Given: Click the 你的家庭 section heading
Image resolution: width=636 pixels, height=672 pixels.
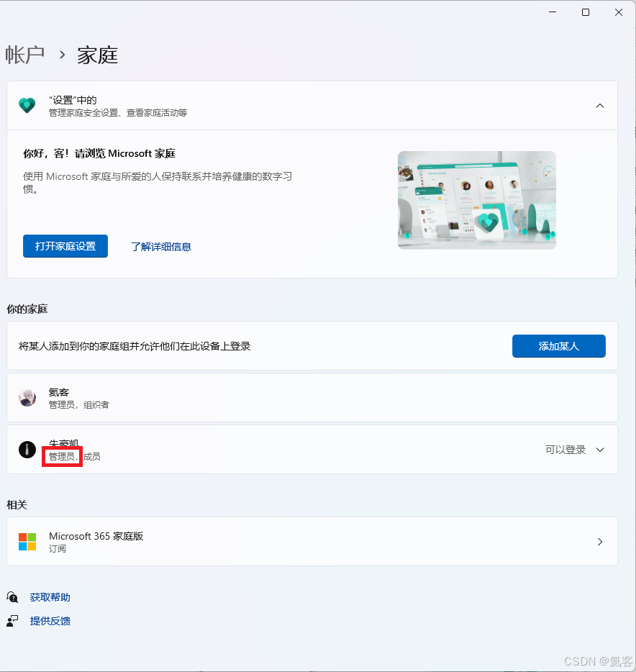Looking at the screenshot, I should (x=27, y=309).
